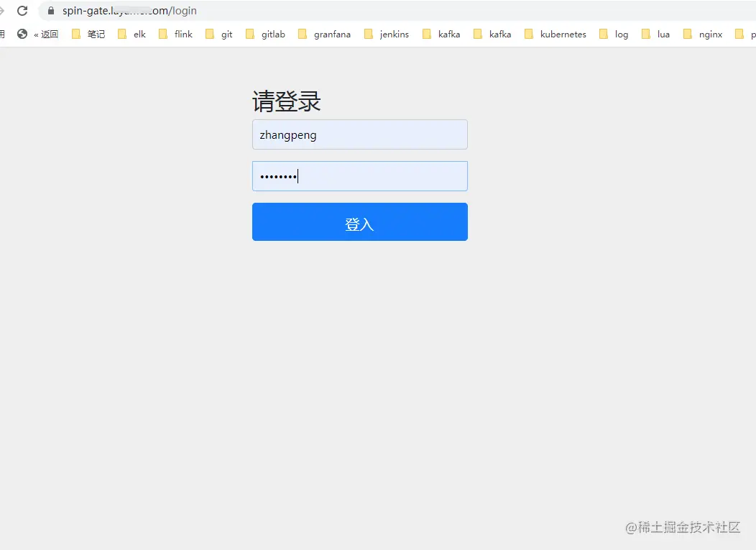Click the address bar URL text

pos(129,11)
